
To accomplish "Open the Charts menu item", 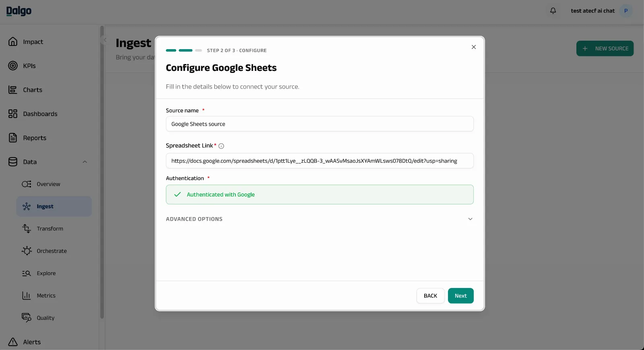I will click(33, 90).
